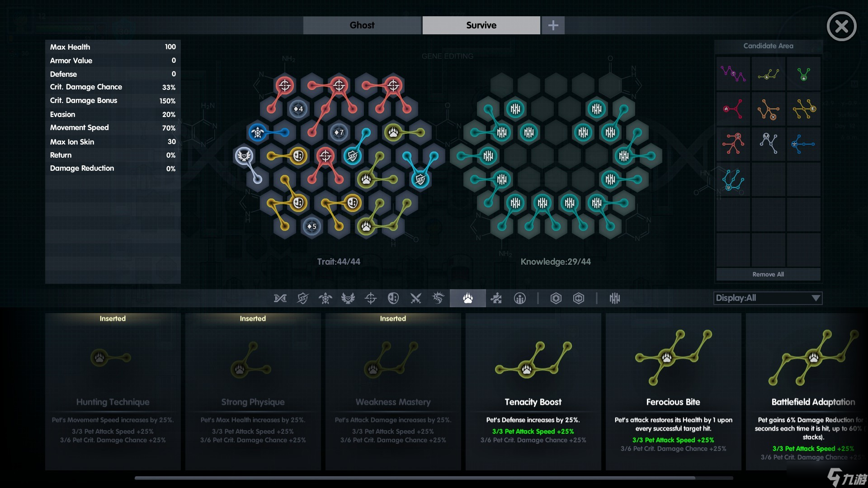Click the Remove All button

point(768,274)
